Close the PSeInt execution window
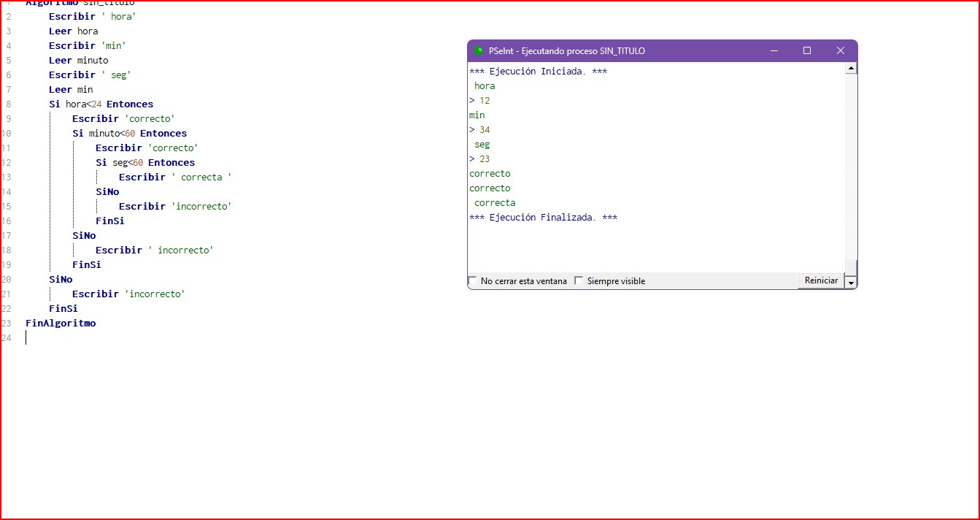980x520 pixels. pos(841,51)
